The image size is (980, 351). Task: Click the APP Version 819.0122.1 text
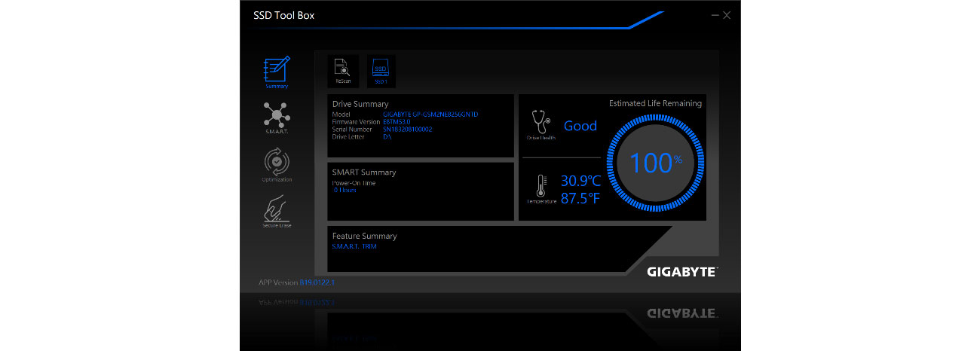point(296,282)
